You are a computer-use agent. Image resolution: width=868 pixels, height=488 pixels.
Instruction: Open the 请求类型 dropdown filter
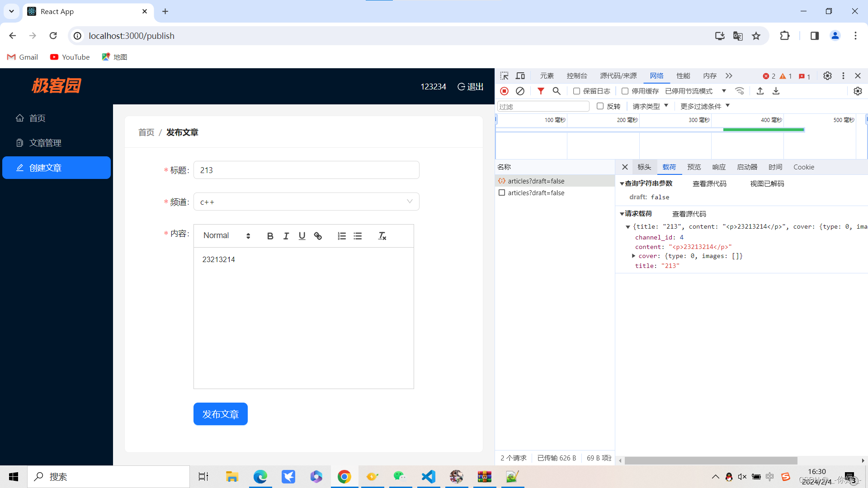tap(650, 106)
